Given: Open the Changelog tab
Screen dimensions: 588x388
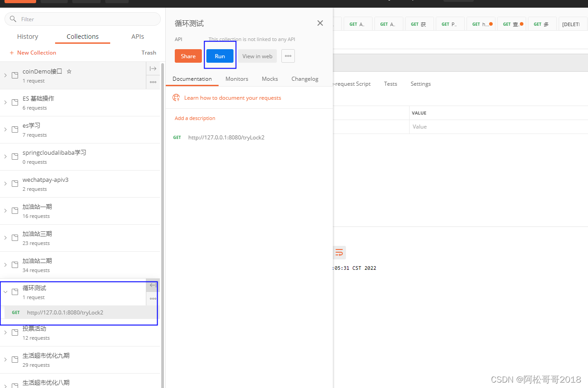Looking at the screenshot, I should coord(305,79).
